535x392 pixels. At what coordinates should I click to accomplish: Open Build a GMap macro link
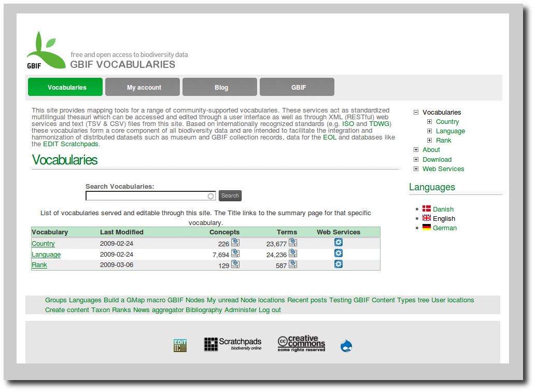point(134,300)
